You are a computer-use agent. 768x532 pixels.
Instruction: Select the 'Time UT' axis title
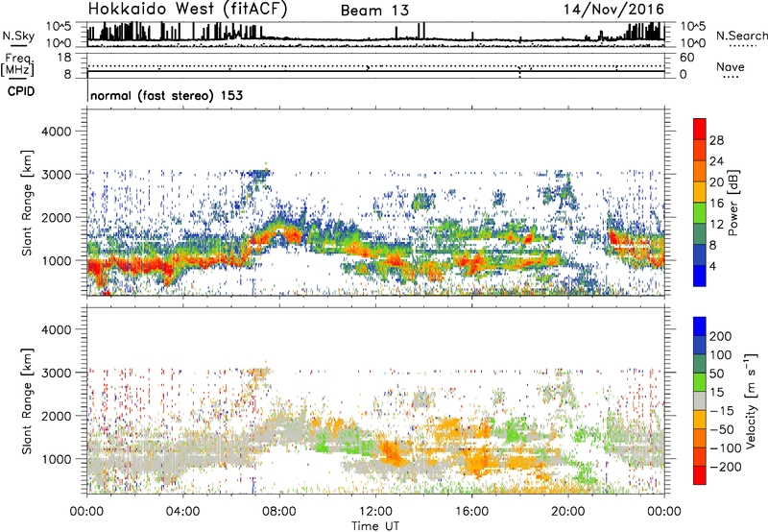[375, 526]
